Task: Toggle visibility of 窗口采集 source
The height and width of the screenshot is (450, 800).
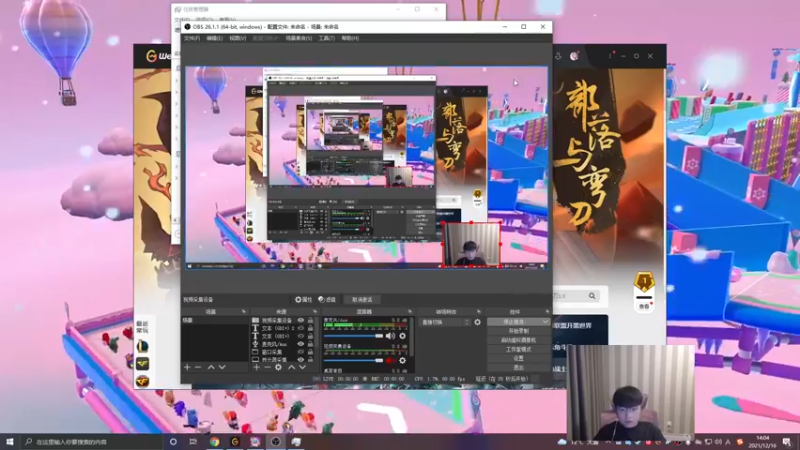Action: point(301,352)
